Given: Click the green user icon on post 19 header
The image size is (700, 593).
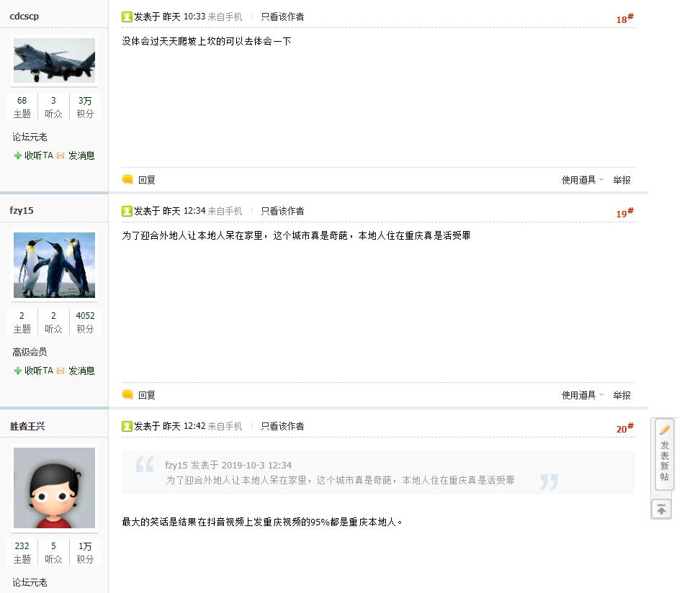Looking at the screenshot, I should click(x=127, y=211).
